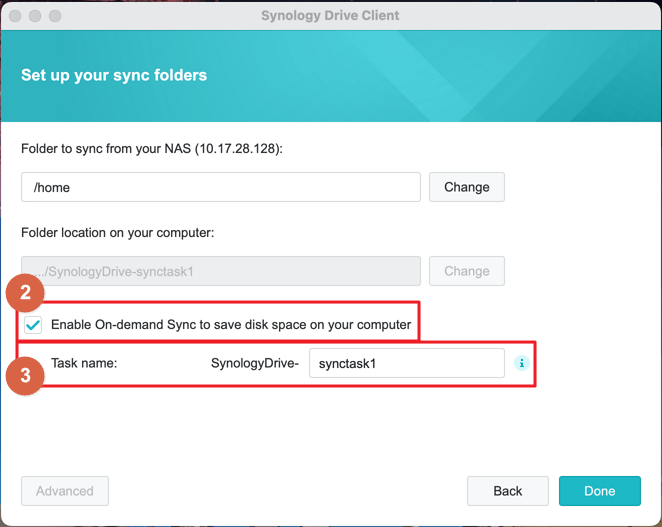Viewport: 662px width, 527px height.
Task: Click the /home NAS folder field
Action: [x=220, y=187]
